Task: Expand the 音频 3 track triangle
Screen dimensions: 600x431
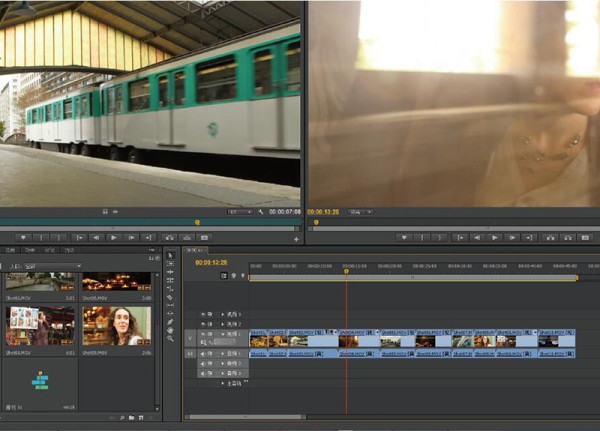Action: point(223,373)
